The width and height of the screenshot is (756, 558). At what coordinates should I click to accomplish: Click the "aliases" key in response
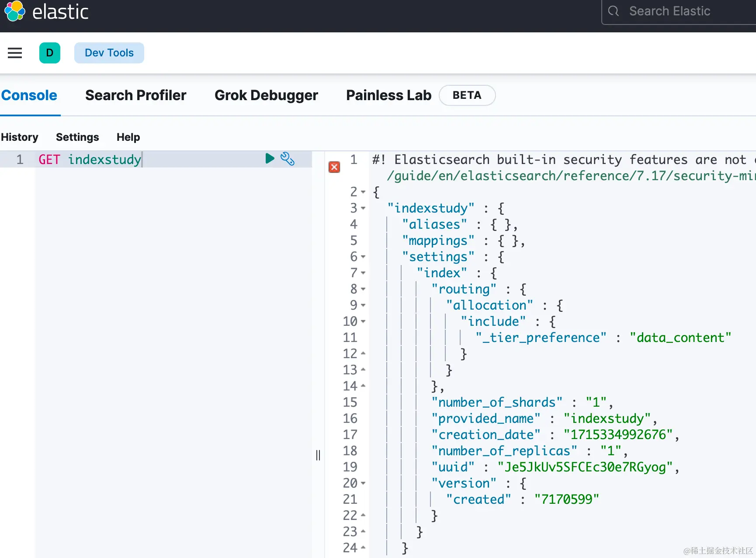434,224
